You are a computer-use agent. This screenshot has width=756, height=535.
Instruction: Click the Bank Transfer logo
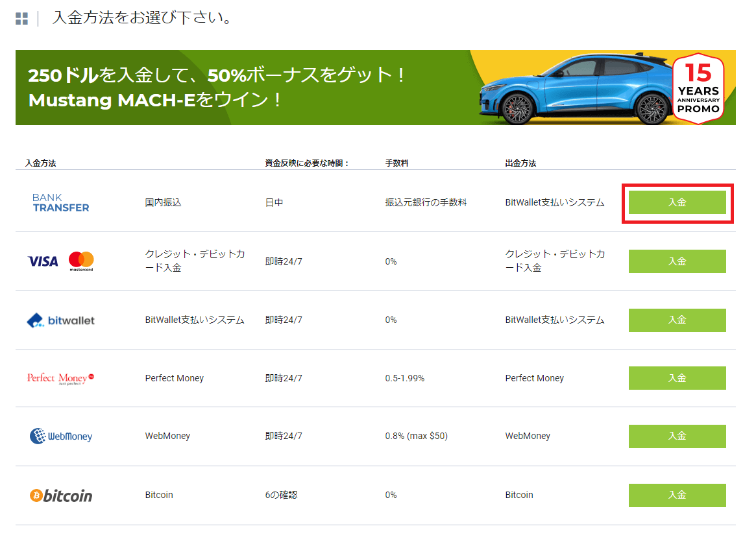61,202
